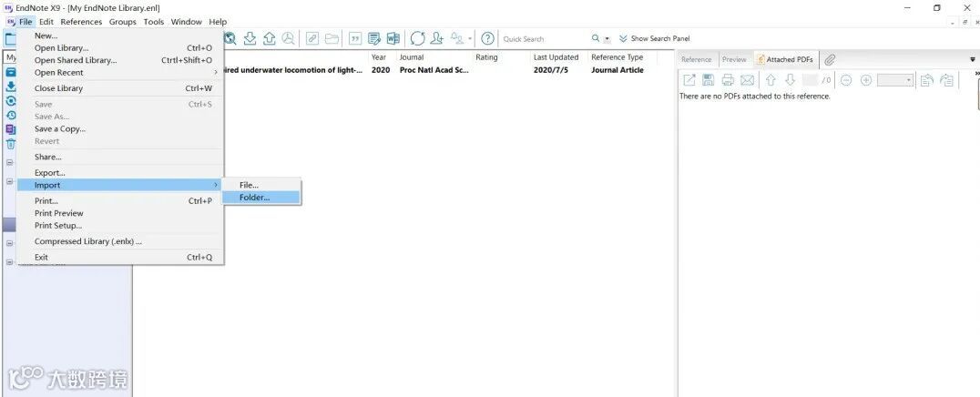Click the paperclip attach file icon
This screenshot has width=980, height=397.
pyautogui.click(x=830, y=60)
